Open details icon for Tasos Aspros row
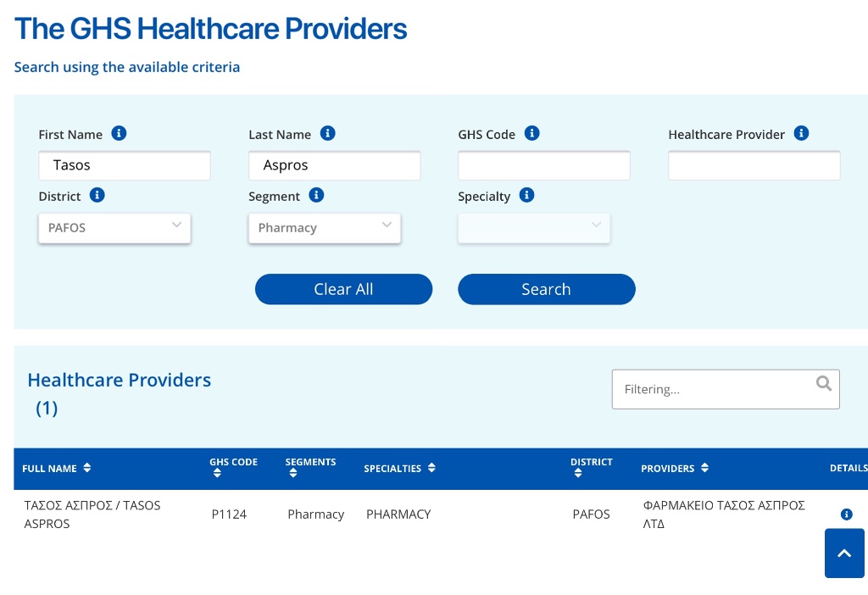Viewport: 868px width, 595px height. [x=847, y=514]
